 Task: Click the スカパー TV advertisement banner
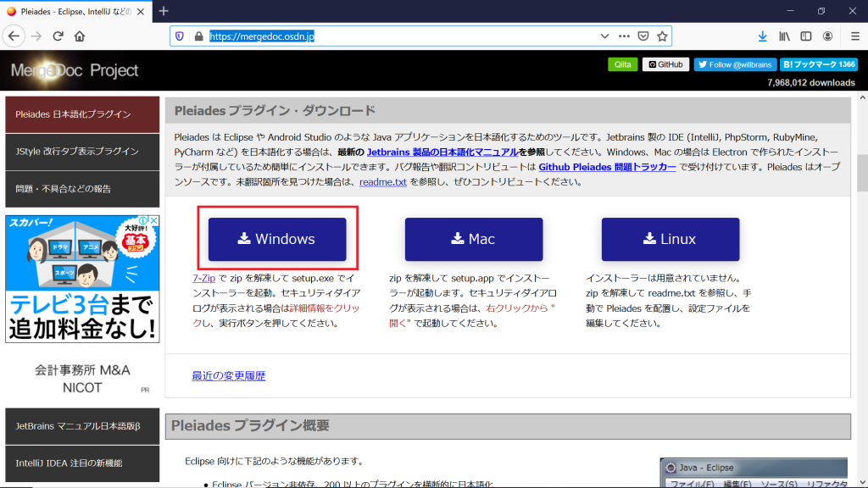(x=82, y=279)
